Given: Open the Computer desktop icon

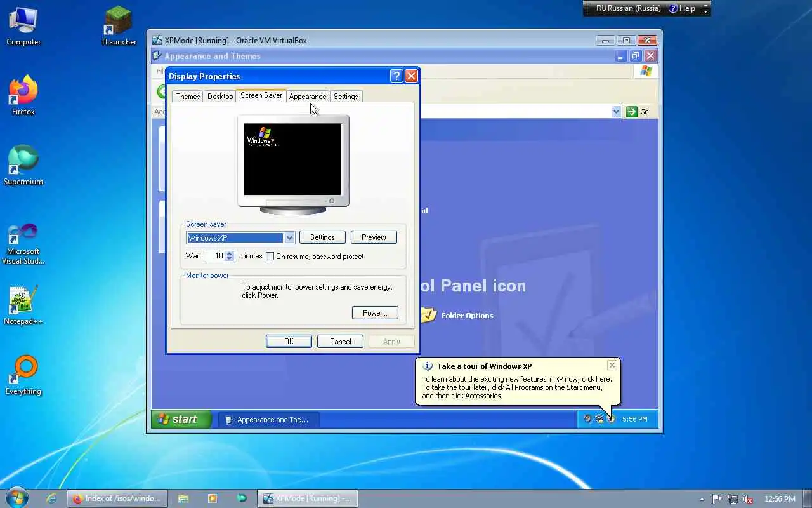Looking at the screenshot, I should pyautogui.click(x=23, y=25).
